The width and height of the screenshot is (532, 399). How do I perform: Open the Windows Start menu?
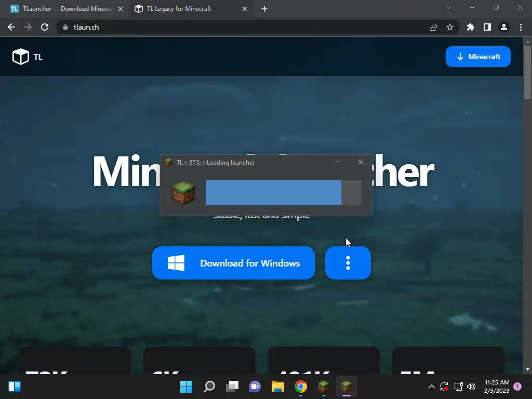click(x=186, y=387)
